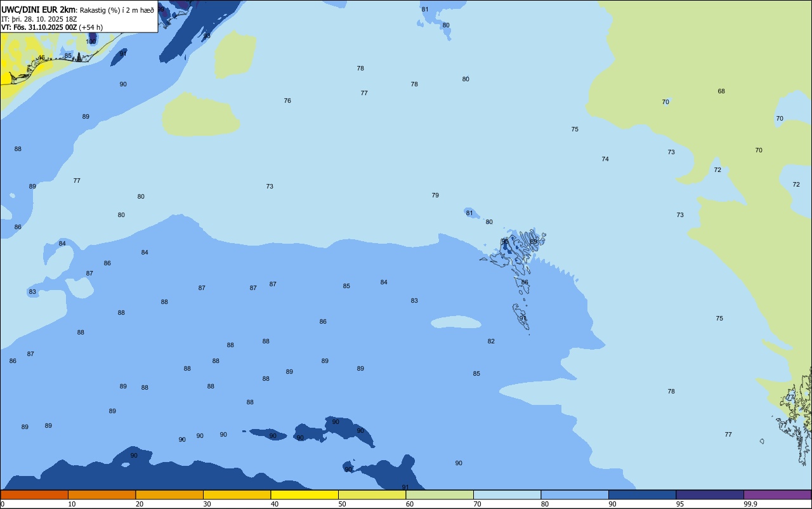Click the '99.9' label on the color scale
This screenshot has width=812, height=509.
(x=750, y=504)
